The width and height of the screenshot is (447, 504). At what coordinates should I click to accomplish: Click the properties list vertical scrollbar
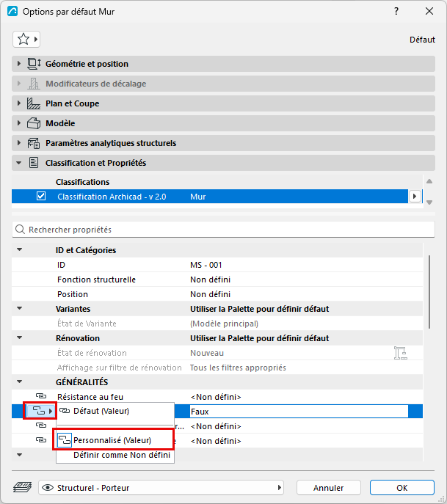point(429,292)
